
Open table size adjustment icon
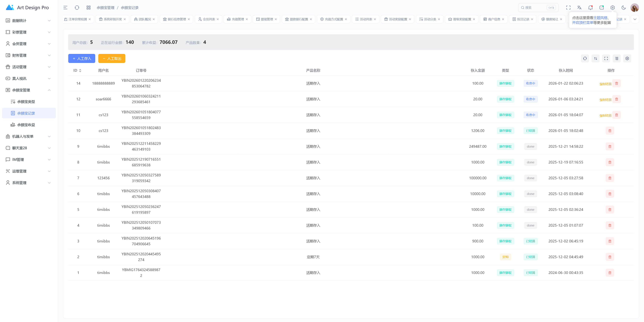click(x=596, y=59)
